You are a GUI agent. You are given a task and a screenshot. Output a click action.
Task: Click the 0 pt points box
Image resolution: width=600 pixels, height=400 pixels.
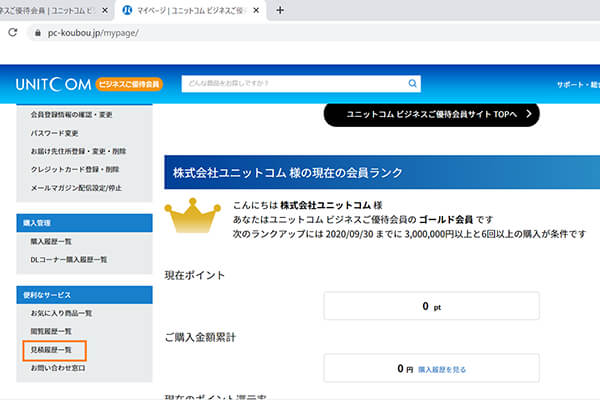432,306
